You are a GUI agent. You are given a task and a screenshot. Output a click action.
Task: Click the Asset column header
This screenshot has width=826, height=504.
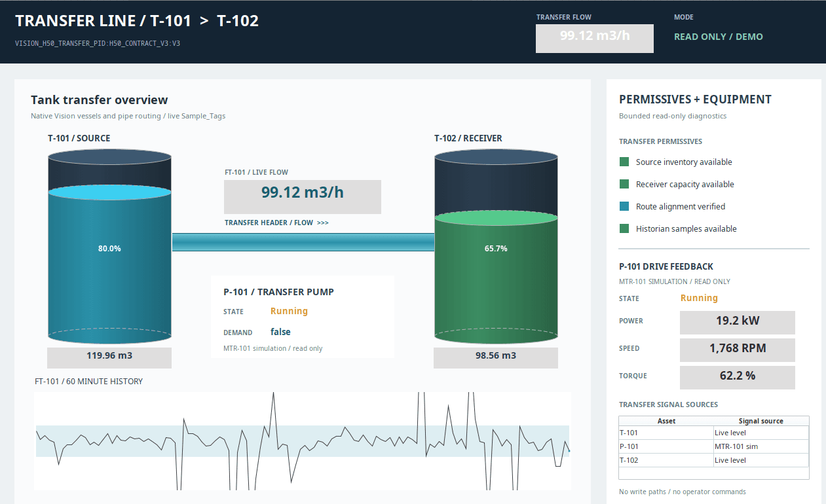point(666,421)
